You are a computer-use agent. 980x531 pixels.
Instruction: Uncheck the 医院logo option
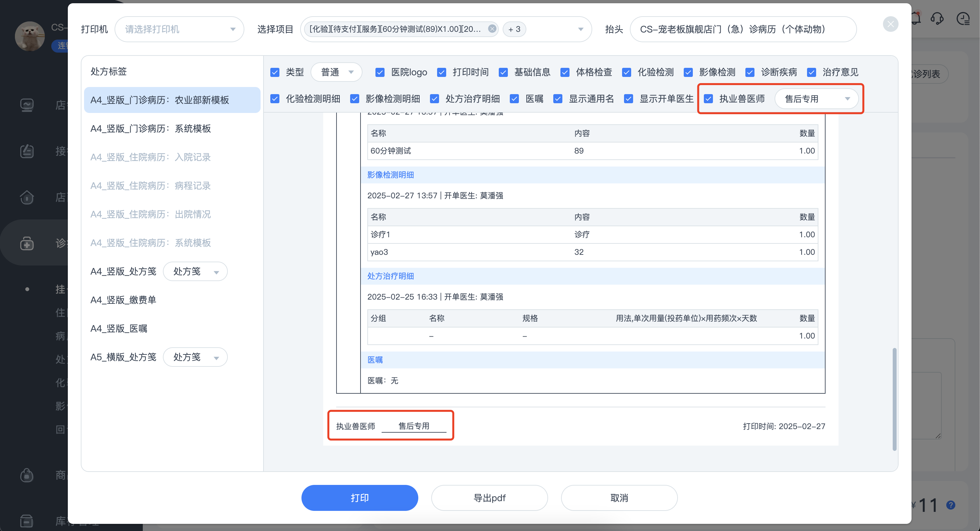[x=380, y=72]
